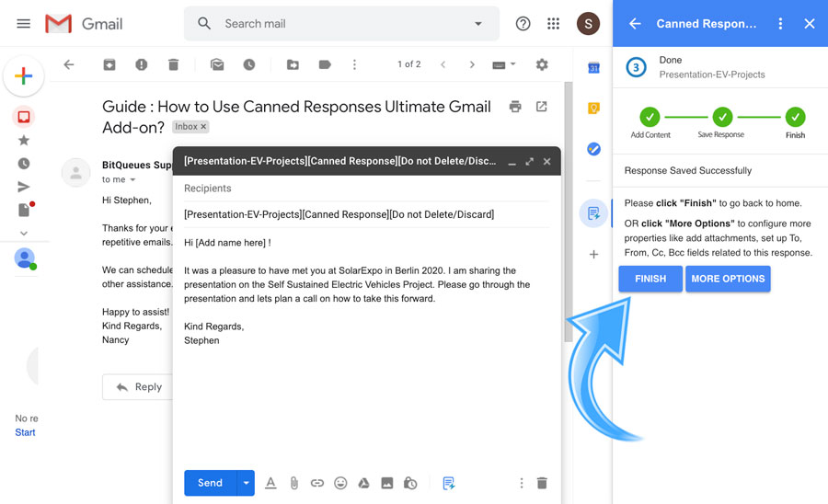Open the Gmail main menu hamburger icon

point(23,24)
